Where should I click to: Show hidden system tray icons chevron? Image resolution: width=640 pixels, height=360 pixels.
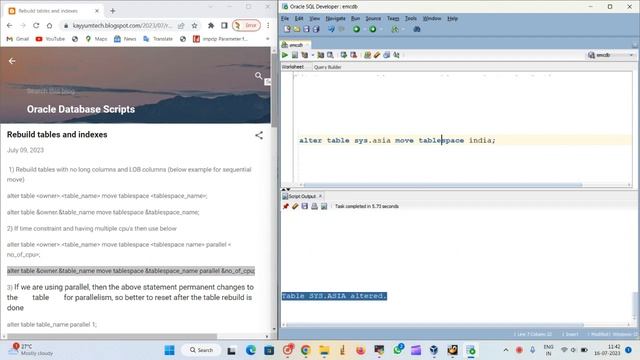click(x=506, y=350)
